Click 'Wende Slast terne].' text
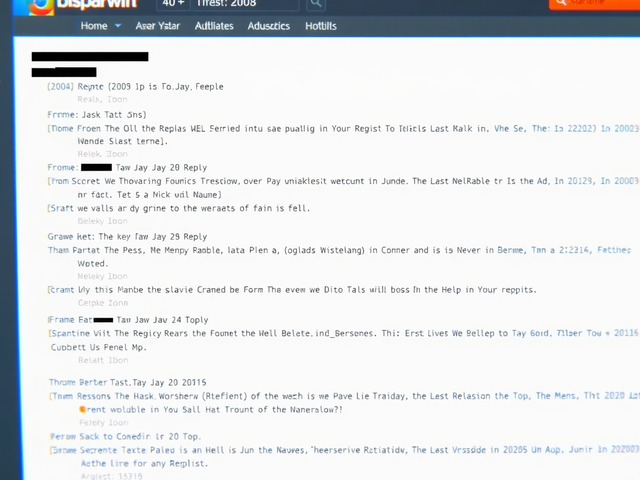 pyautogui.click(x=122, y=141)
